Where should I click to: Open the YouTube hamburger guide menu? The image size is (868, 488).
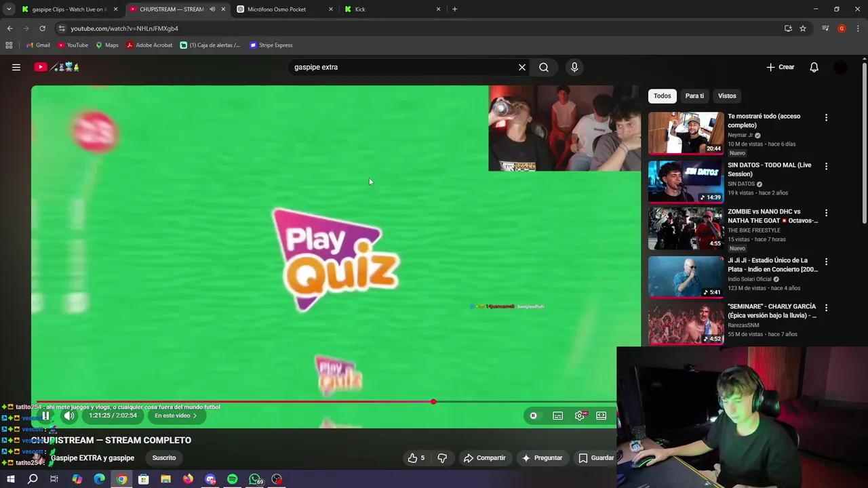(x=16, y=67)
